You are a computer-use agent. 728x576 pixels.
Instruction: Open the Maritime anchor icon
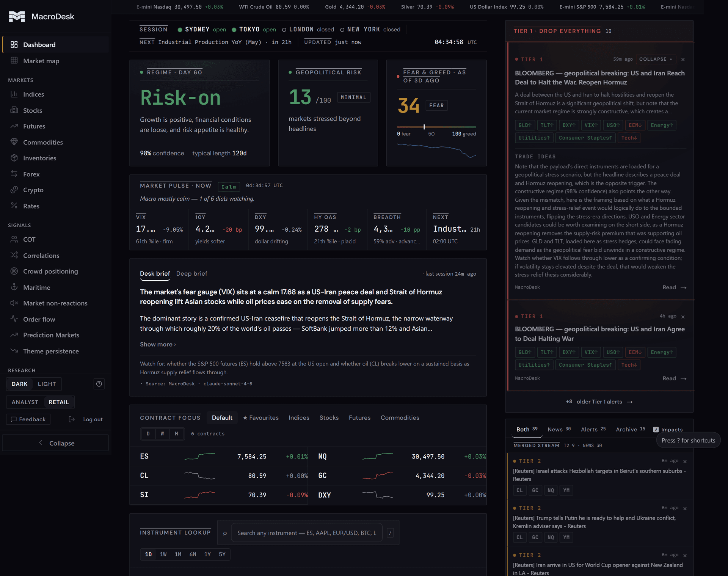click(14, 287)
